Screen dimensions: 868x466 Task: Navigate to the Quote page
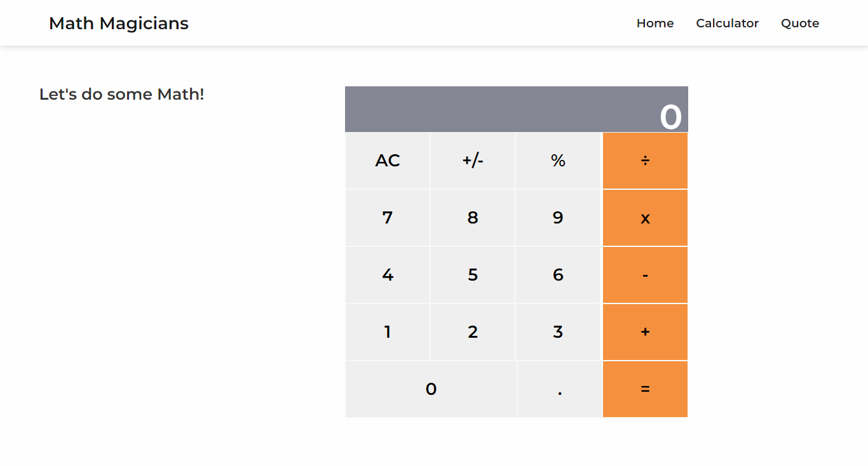(799, 23)
